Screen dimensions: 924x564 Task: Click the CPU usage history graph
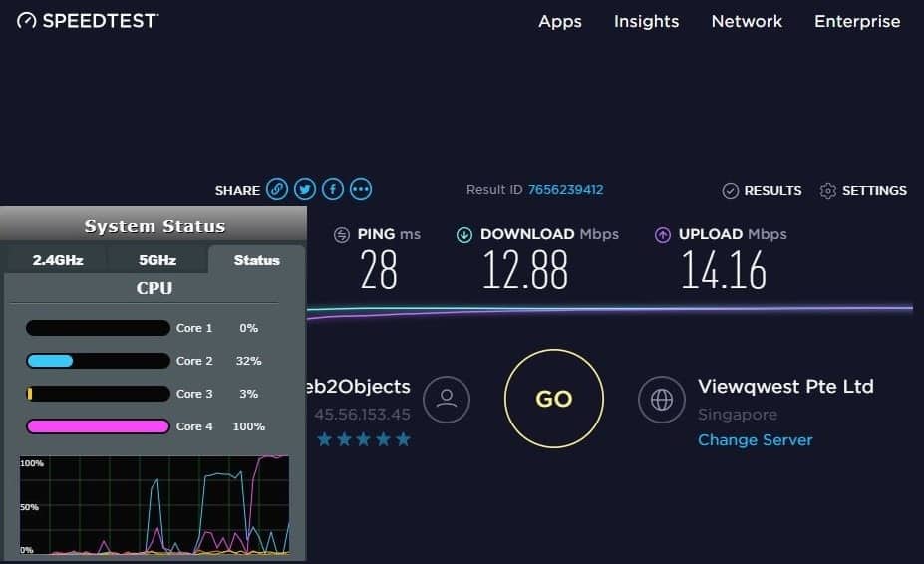pyautogui.click(x=154, y=505)
